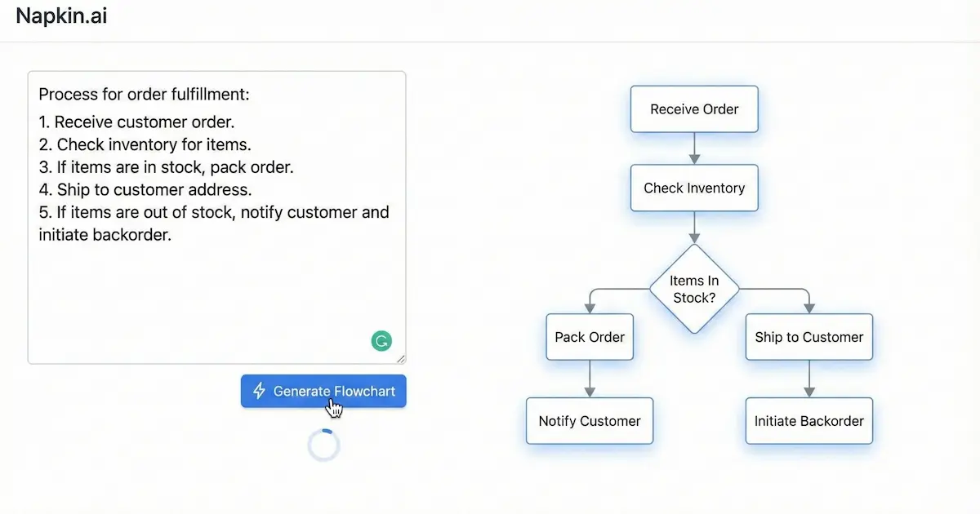This screenshot has width=980, height=514.
Task: Select the Items In Stock? decision diamond
Action: [x=694, y=289]
